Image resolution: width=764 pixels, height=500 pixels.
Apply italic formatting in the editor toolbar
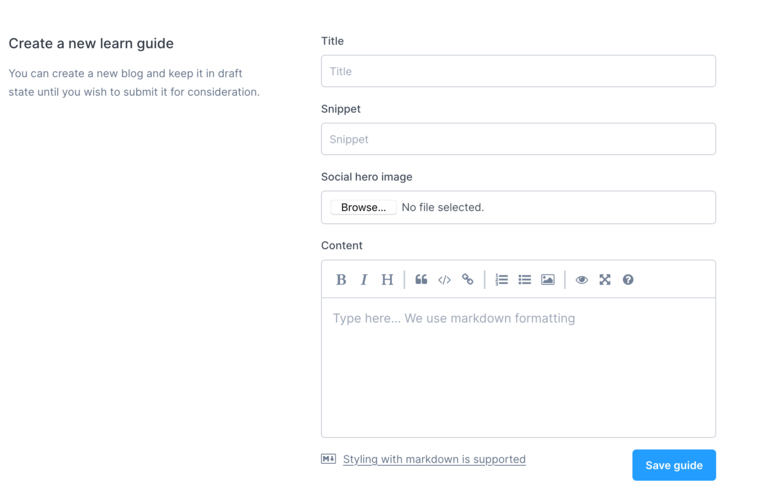[364, 280]
